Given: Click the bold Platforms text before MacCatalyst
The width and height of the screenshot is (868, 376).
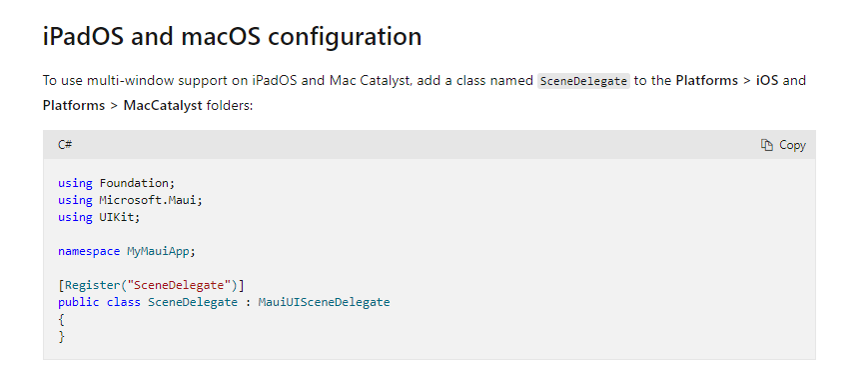Looking at the screenshot, I should pyautogui.click(x=74, y=105).
